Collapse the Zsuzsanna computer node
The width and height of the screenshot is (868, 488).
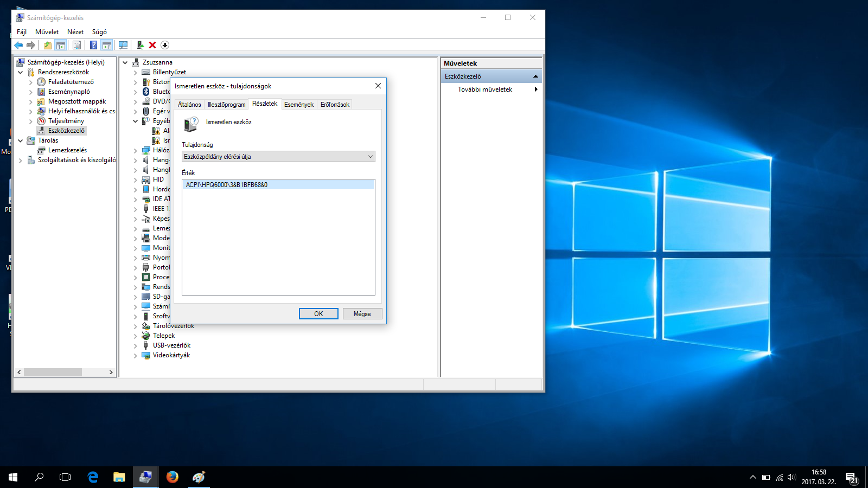coord(125,62)
